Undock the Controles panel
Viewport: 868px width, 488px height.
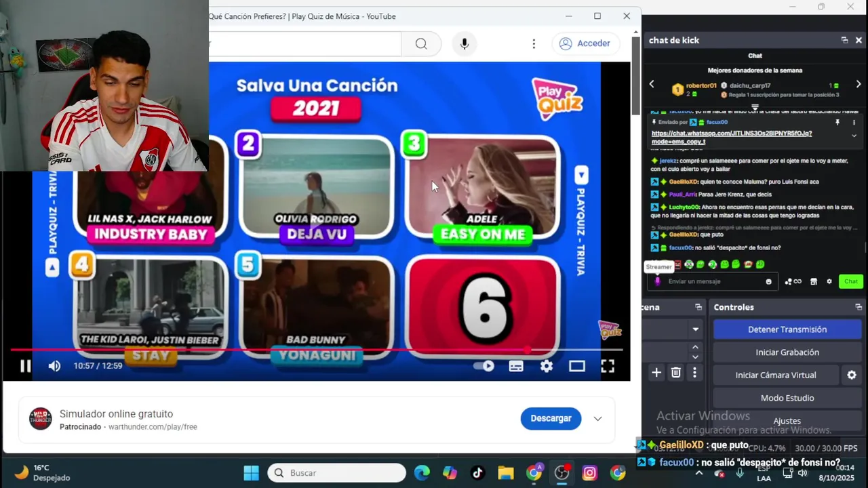[859, 307]
